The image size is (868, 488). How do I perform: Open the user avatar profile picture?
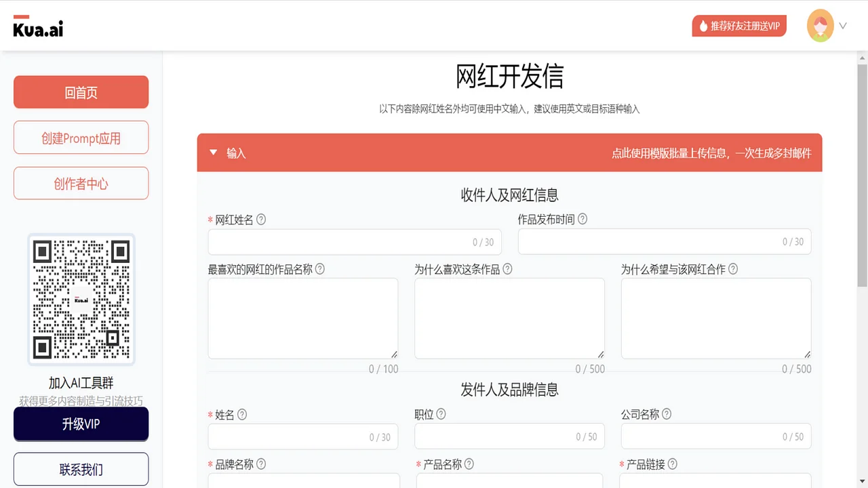[821, 26]
